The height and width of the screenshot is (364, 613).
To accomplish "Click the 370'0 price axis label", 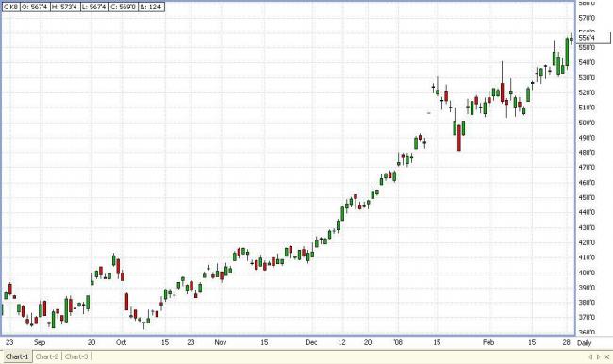I will [x=587, y=317].
